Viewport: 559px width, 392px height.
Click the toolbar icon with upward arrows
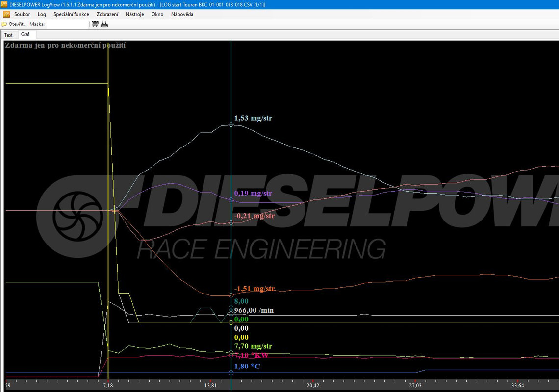click(95, 24)
